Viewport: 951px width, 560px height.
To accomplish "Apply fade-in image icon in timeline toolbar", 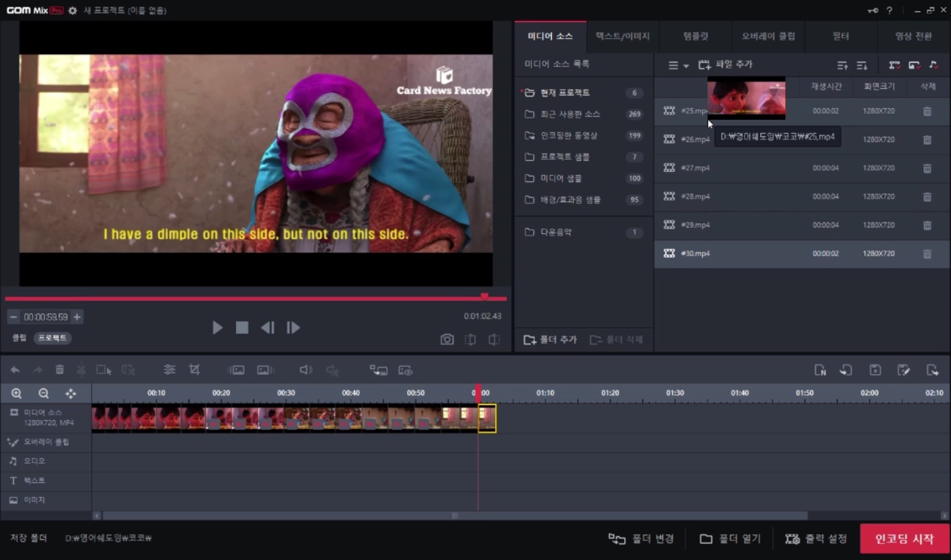I will pos(236,370).
